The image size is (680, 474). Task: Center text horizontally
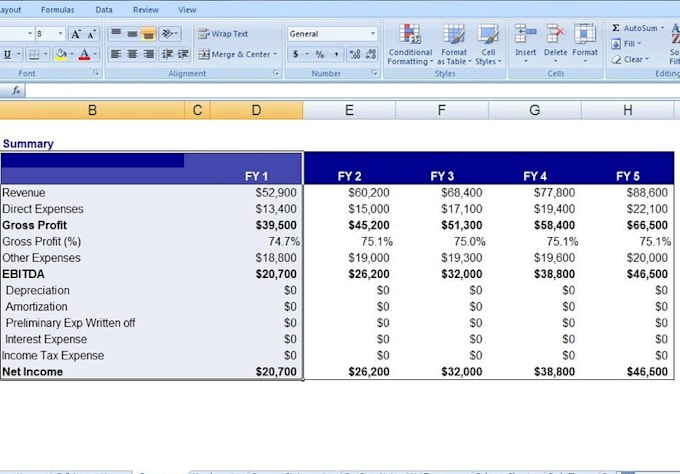point(132,54)
